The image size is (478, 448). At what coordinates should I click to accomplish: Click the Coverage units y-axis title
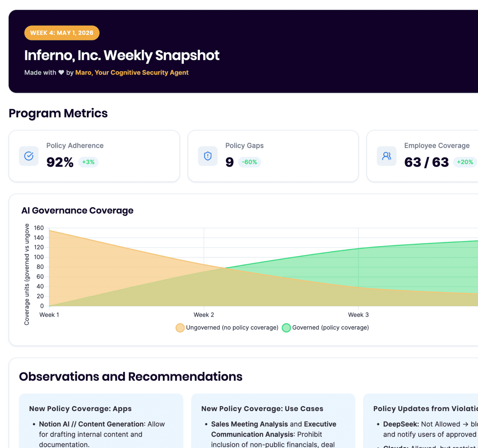[27, 274]
